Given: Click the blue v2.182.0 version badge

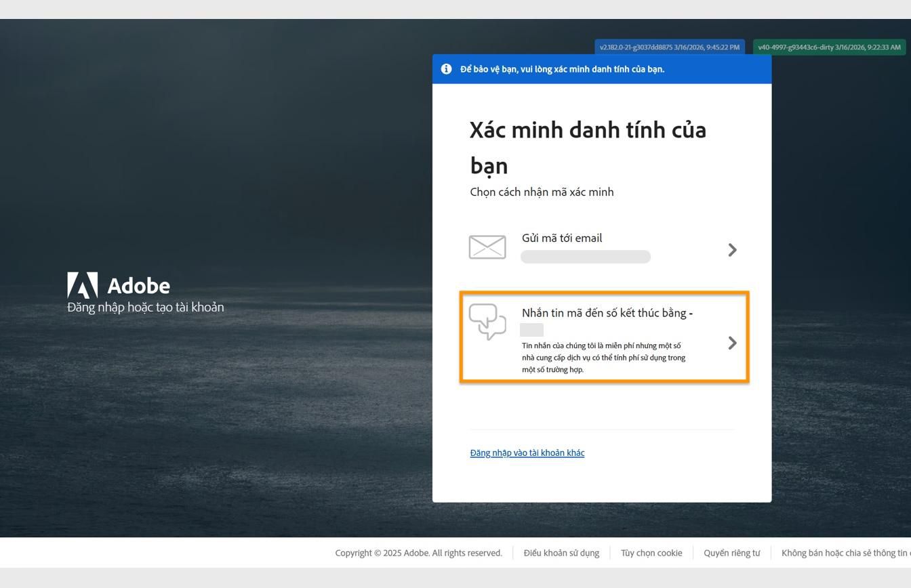Looking at the screenshot, I should 669,47.
